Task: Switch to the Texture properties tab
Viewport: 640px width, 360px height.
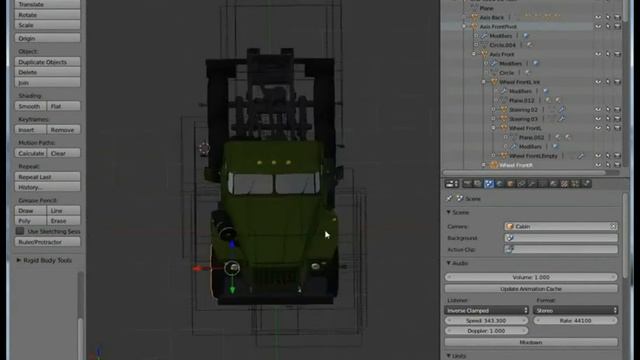Action: click(564, 184)
